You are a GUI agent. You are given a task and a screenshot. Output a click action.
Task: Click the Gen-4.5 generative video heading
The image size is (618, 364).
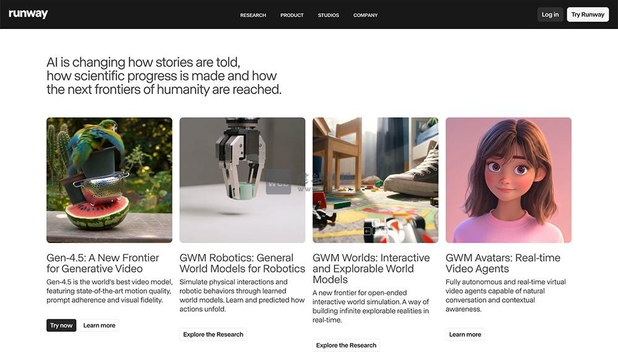tap(103, 263)
